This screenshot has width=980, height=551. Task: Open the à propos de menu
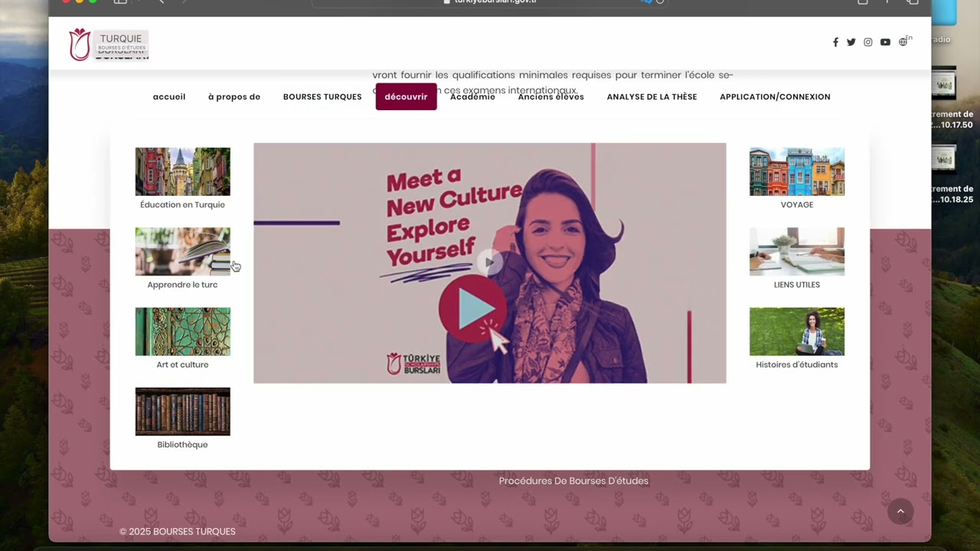click(x=234, y=97)
